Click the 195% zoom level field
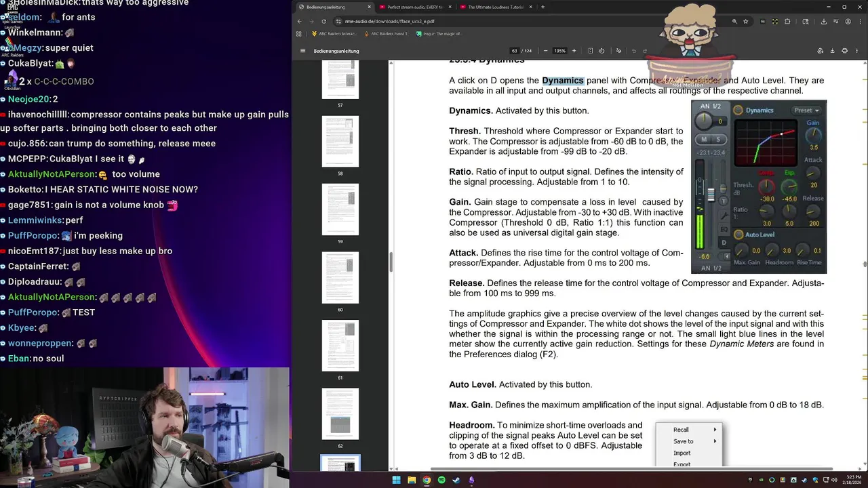 (559, 51)
